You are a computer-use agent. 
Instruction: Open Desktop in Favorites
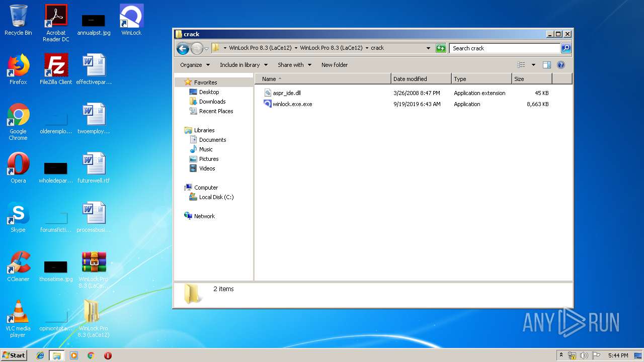coord(209,92)
